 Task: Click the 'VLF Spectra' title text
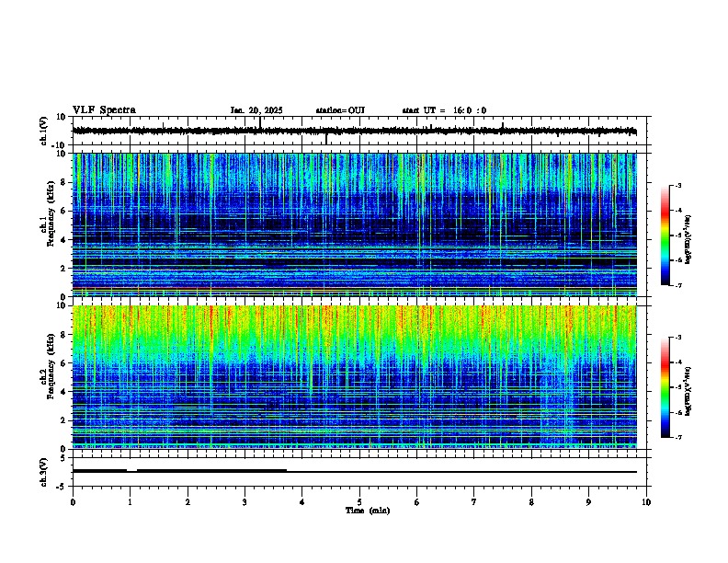pyautogui.click(x=104, y=110)
